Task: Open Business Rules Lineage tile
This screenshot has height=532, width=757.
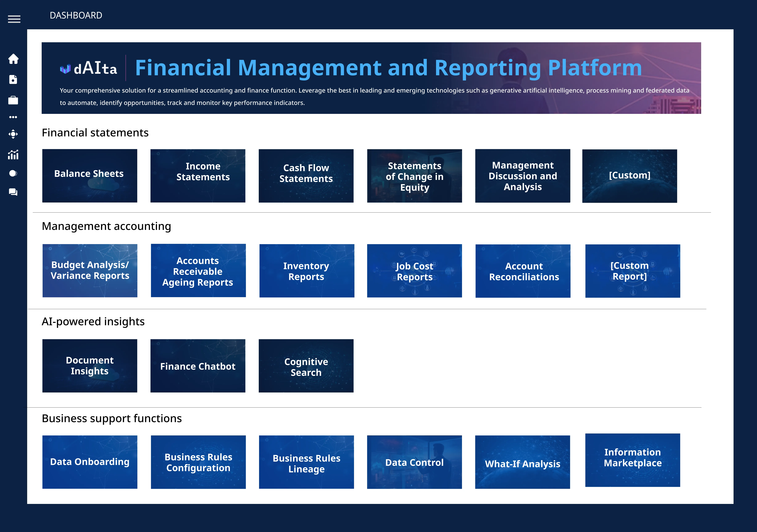Action: (307, 462)
